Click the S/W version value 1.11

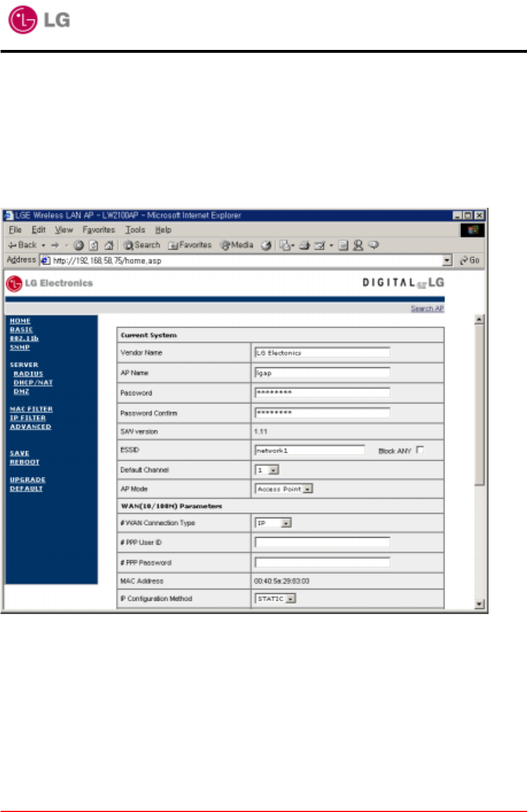260,432
